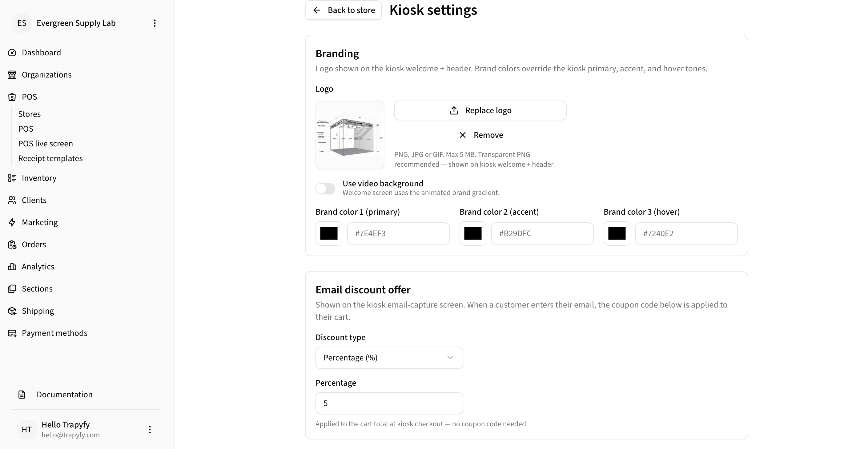Click the Kiosk settings heading

pyautogui.click(x=433, y=10)
